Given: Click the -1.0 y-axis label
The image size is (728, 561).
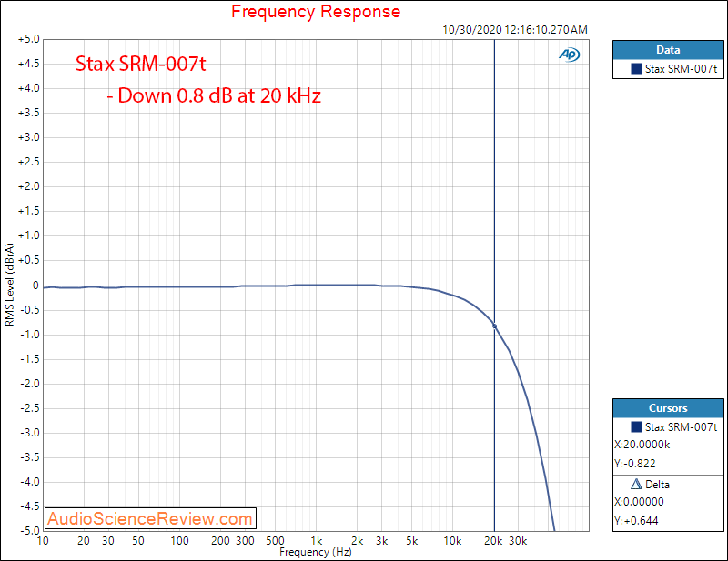Looking at the screenshot, I should click(30, 335).
